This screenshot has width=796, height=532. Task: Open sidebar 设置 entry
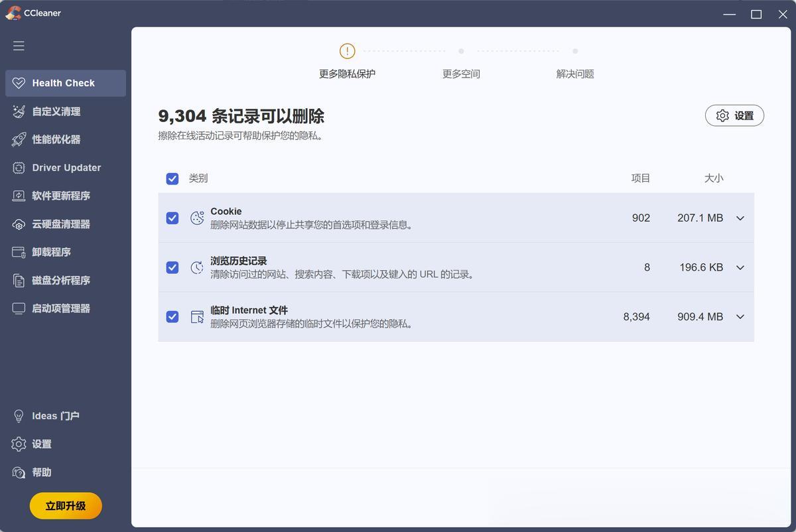pos(66,444)
